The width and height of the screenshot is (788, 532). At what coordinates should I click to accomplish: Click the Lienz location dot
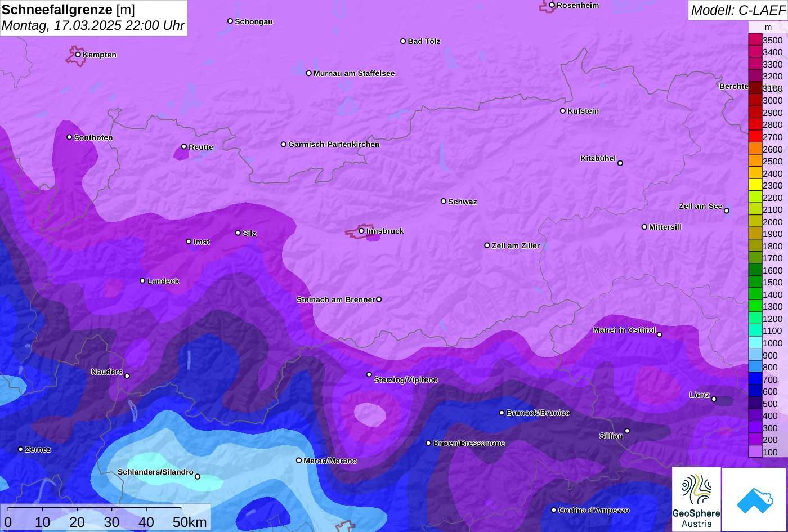pyautogui.click(x=714, y=399)
